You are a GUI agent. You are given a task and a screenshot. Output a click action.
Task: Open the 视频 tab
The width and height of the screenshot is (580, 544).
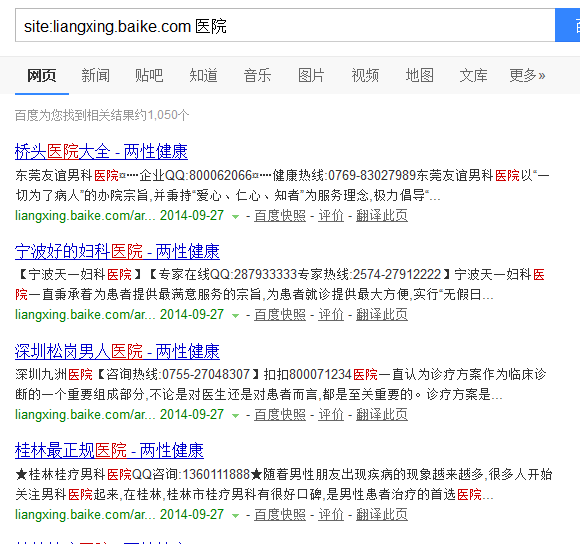(365, 75)
